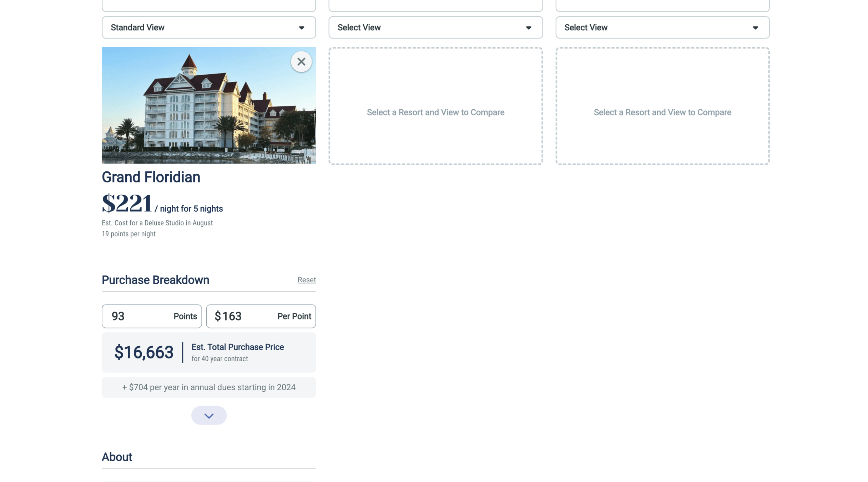Click the About section heading
The image size is (868, 482).
point(117,457)
